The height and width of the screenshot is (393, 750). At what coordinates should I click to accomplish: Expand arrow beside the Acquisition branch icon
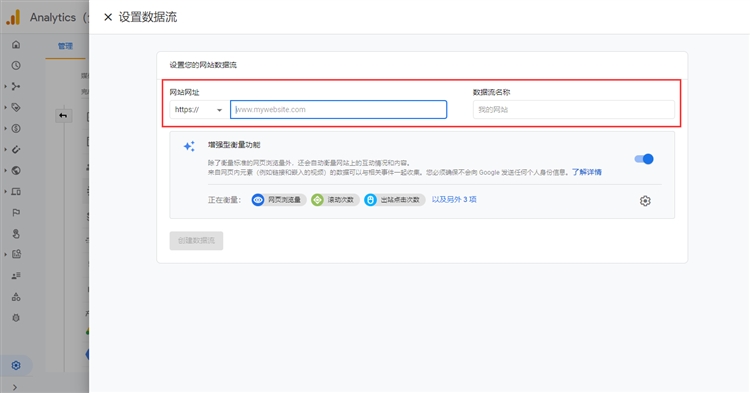(x=6, y=87)
